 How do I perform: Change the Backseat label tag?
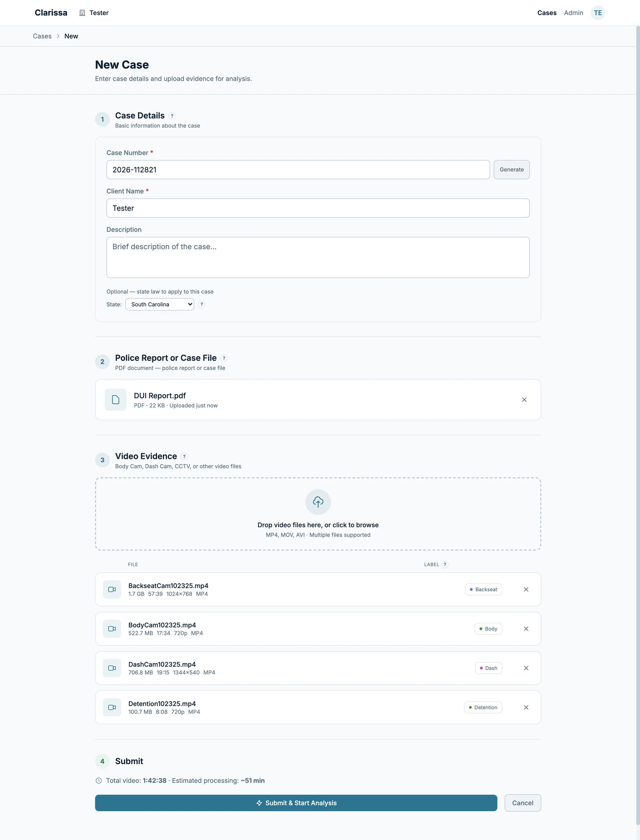[484, 590]
